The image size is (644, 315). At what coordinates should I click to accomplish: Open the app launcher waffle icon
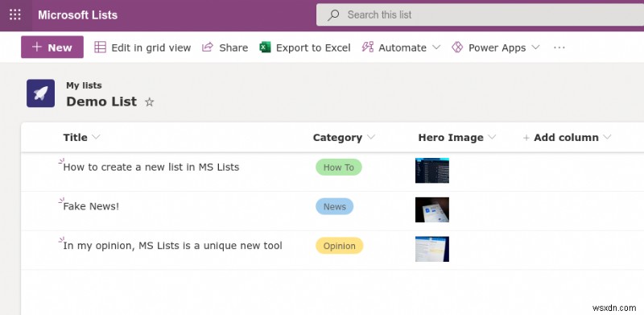(15, 15)
